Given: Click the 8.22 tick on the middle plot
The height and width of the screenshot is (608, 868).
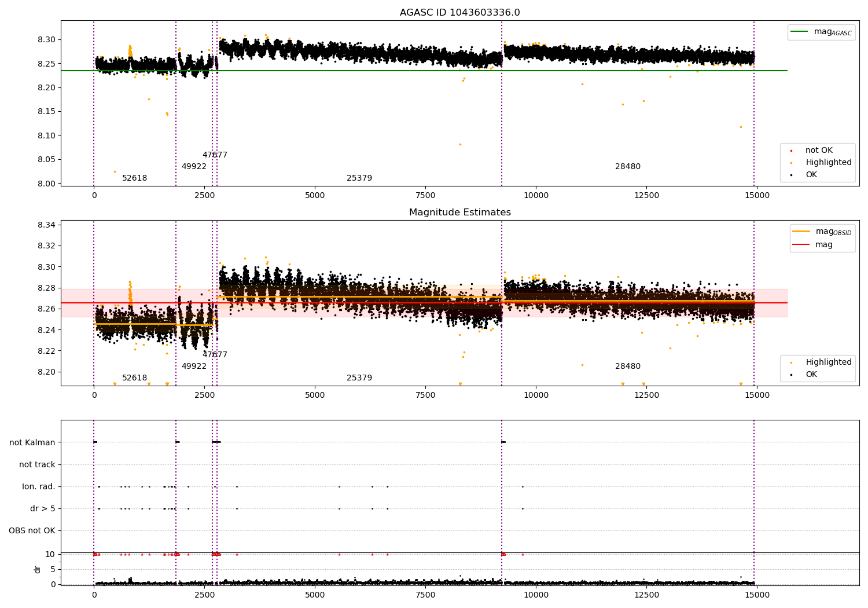Looking at the screenshot, I should click(x=47, y=351).
